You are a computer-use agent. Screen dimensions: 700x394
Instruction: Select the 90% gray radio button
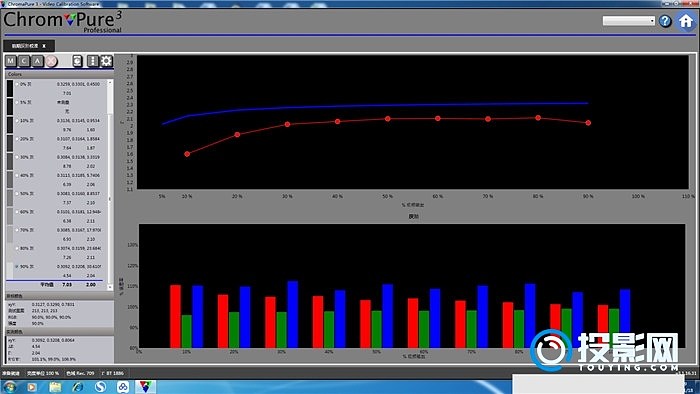[x=17, y=266]
